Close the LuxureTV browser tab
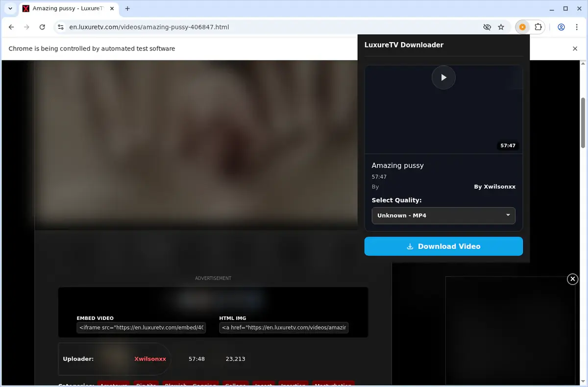Image resolution: width=588 pixels, height=387 pixels. tap(112, 8)
